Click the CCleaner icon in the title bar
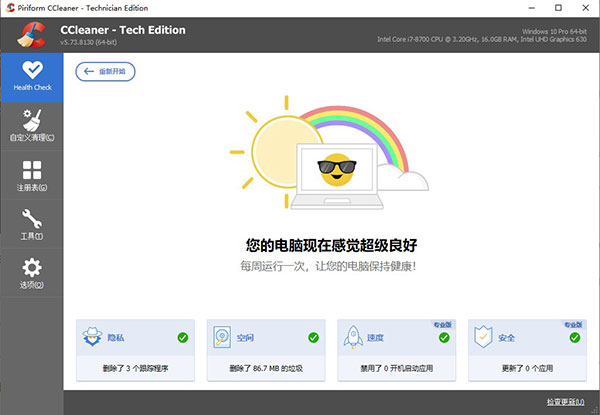Screen dimensions: 600x415 pos(10,8)
